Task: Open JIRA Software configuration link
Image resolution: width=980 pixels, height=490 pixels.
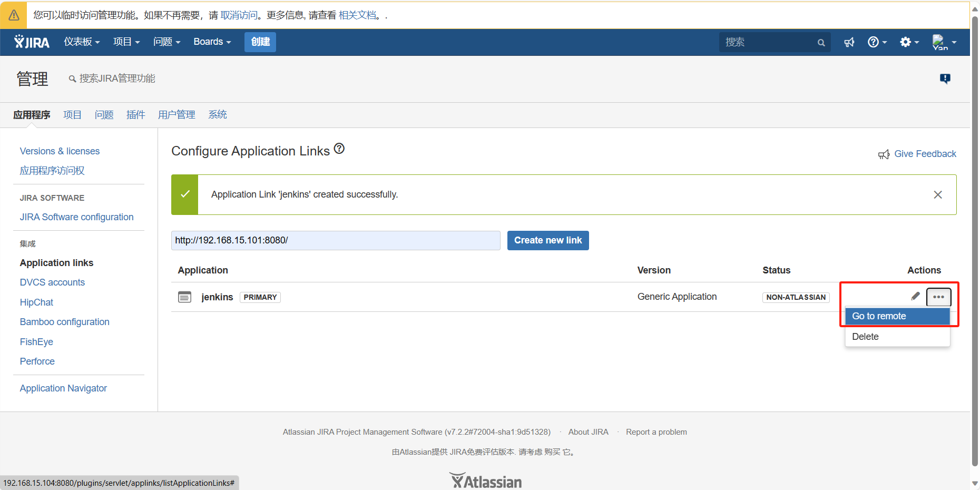Action: pos(76,217)
